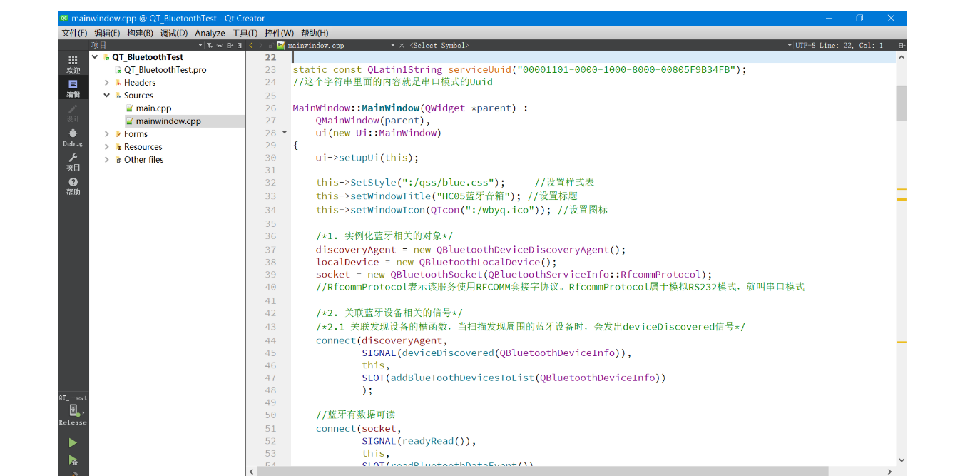Click the setWindowTitle call on line 33
Image resolution: width=980 pixels, height=476 pixels.
391,196
